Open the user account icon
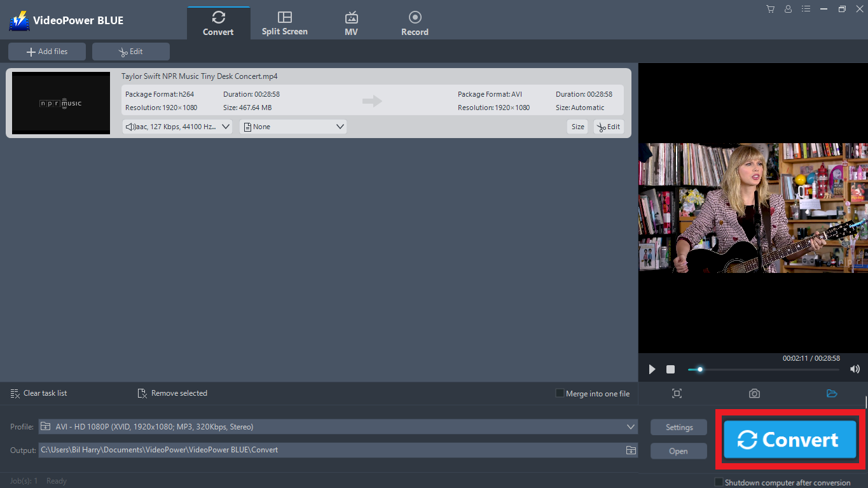 click(788, 9)
